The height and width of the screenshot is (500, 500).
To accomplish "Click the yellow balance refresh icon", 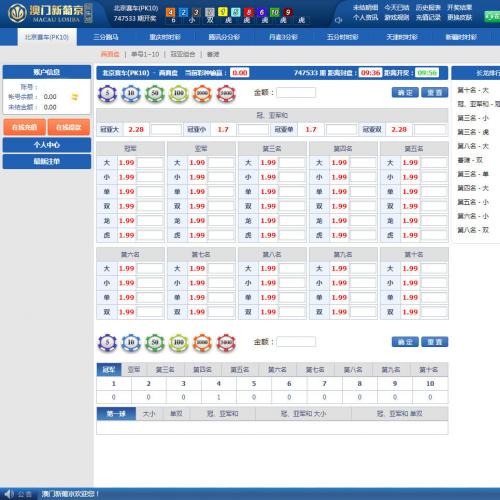I will 75,97.
